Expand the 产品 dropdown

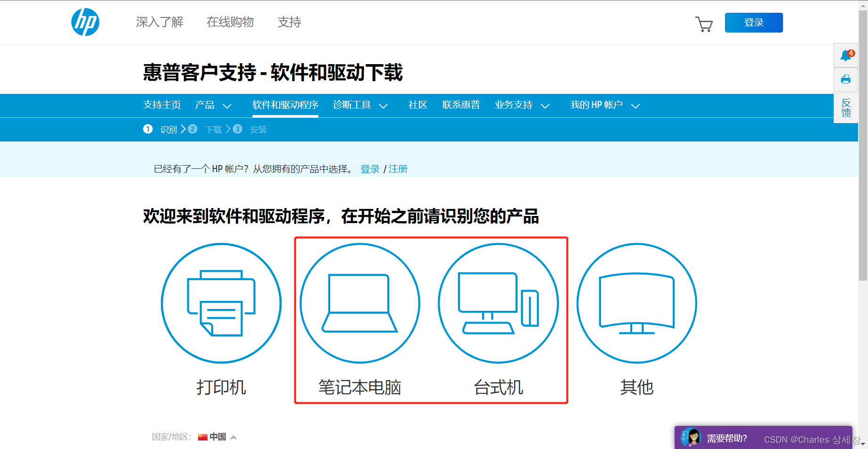click(x=227, y=106)
